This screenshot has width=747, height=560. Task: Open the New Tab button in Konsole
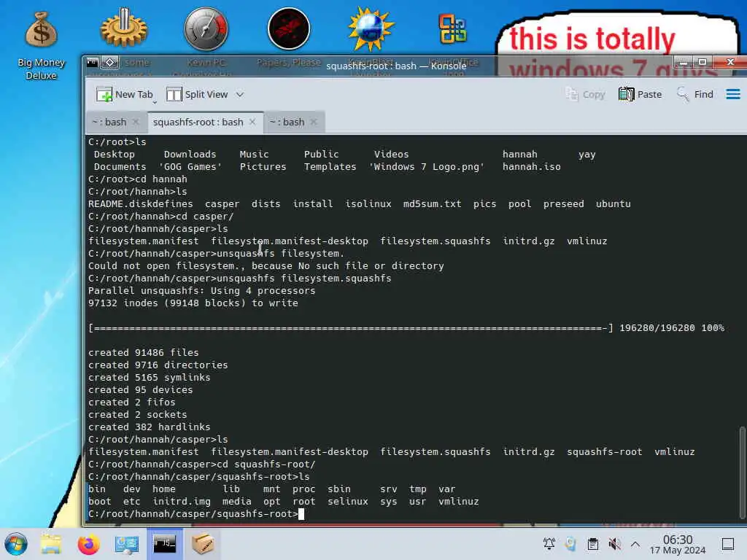[x=124, y=94]
